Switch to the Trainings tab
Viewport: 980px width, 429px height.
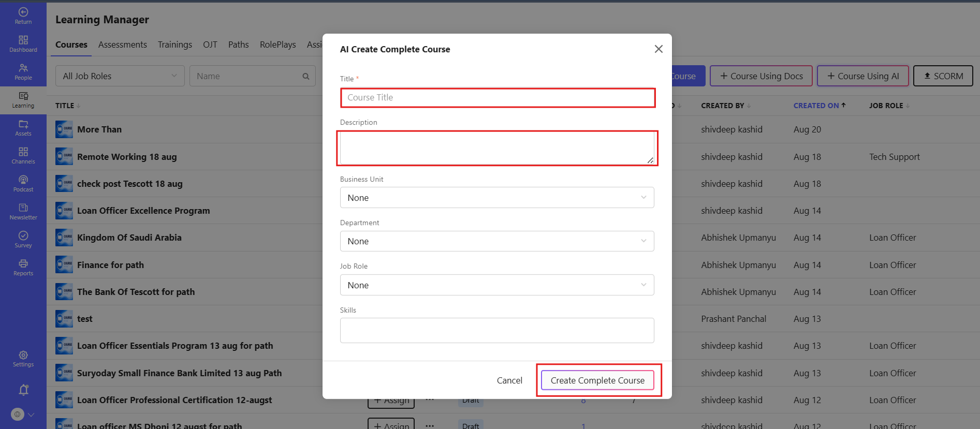point(175,45)
